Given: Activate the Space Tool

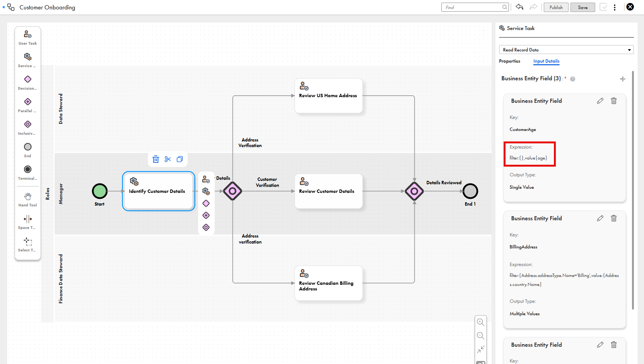Looking at the screenshot, I should pos(28,222).
